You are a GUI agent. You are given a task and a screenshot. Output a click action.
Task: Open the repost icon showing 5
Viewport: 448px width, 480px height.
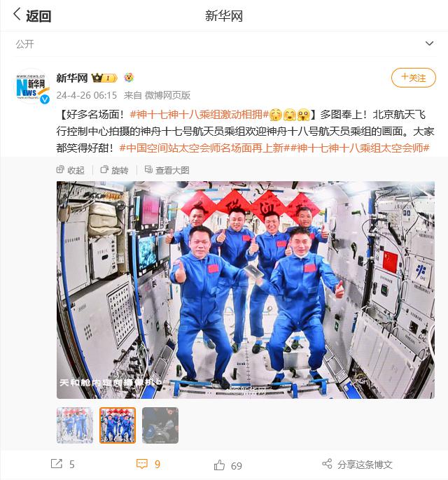(x=56, y=463)
